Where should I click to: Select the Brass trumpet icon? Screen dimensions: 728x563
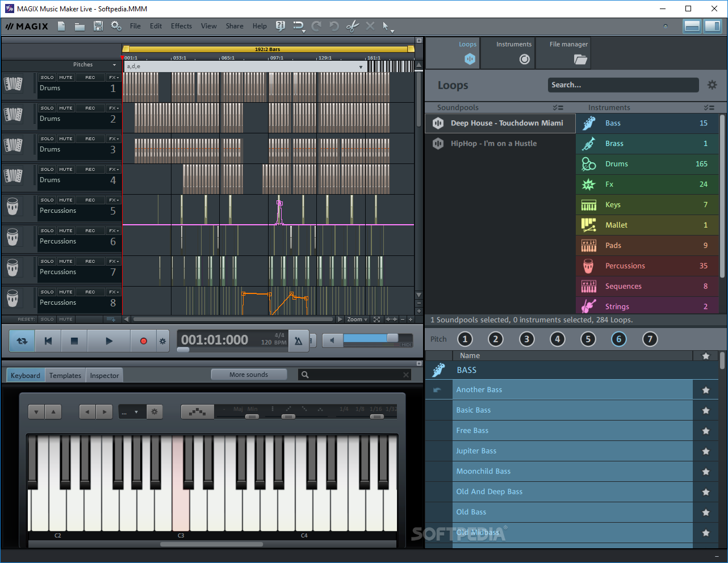tap(589, 144)
